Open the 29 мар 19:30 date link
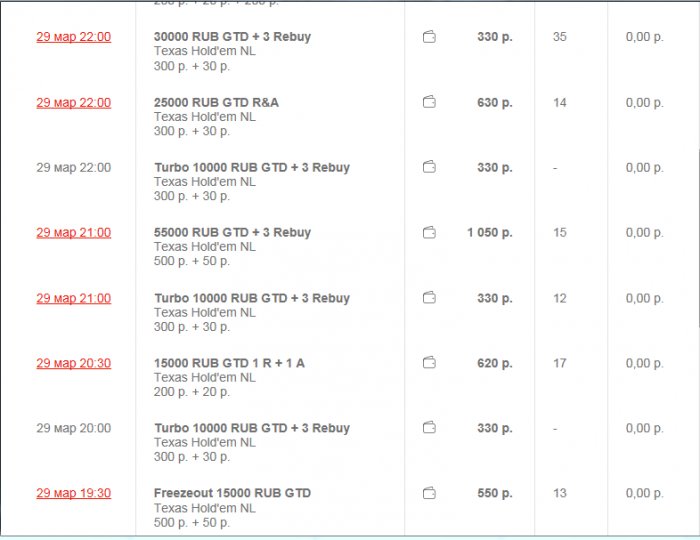Viewport: 700px width, 540px height. click(x=73, y=493)
